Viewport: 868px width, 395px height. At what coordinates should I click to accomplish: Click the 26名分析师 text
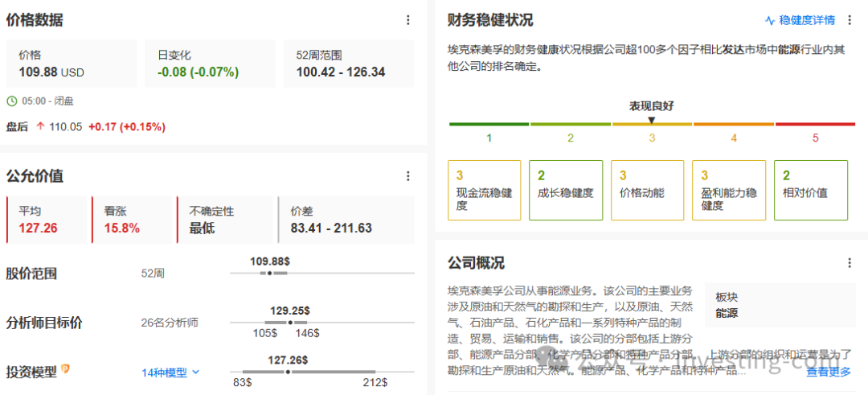[x=170, y=323]
